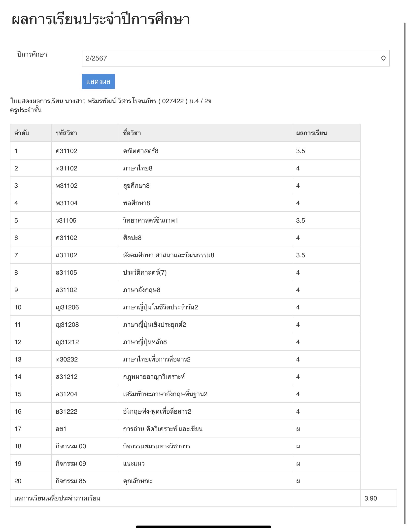The width and height of the screenshot is (407, 532).
Task: Select the อังกฤษฟัง-พูดเพื่อสื่อสาร2 row
Action: click(185, 411)
